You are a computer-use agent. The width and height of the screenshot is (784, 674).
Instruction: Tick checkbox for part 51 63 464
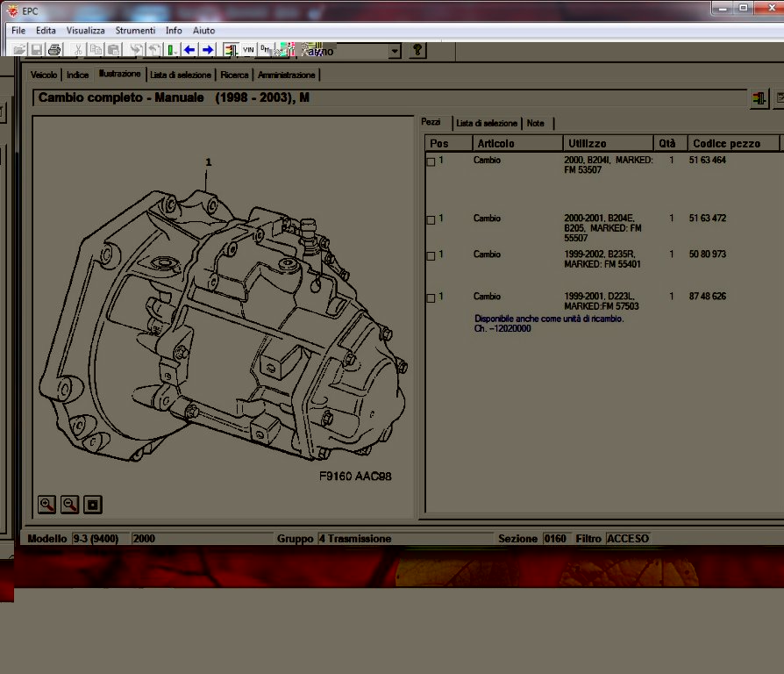click(x=431, y=161)
